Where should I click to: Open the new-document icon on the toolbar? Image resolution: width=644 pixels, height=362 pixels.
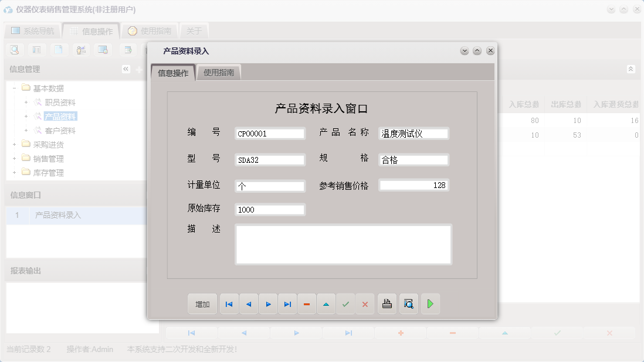[59, 50]
